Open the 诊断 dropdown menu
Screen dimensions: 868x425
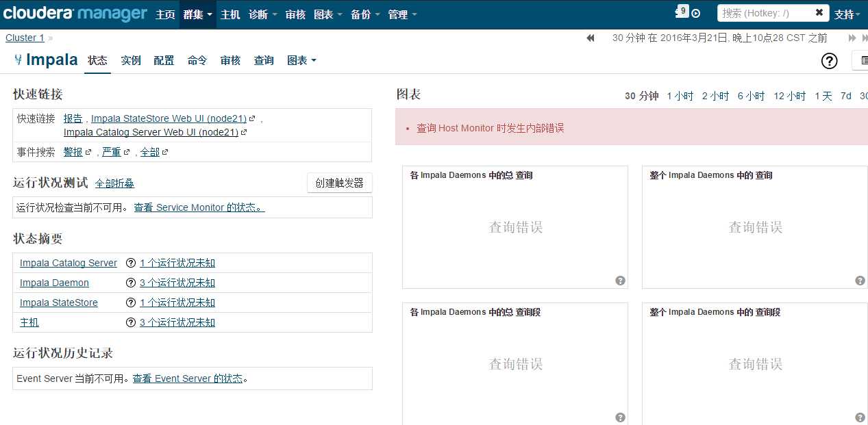(262, 14)
